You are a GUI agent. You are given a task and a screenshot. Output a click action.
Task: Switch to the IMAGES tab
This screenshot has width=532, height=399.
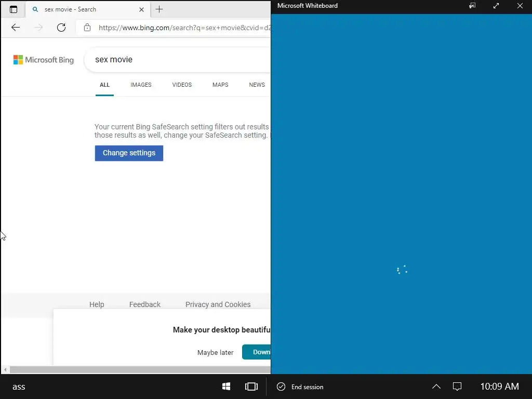click(141, 85)
